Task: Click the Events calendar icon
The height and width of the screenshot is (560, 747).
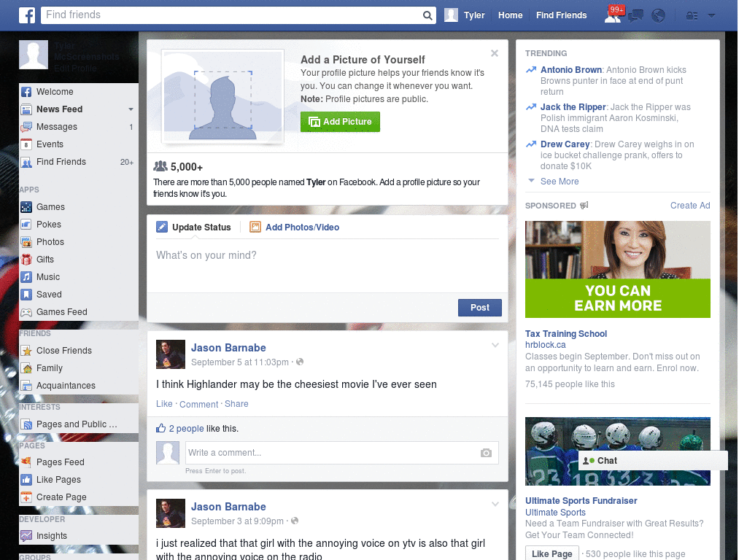Action: click(x=26, y=144)
